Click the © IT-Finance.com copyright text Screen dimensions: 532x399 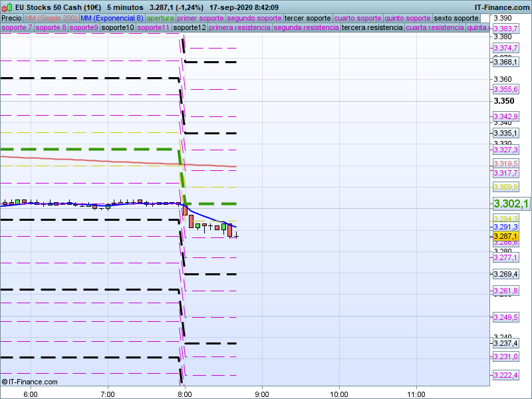point(30,382)
